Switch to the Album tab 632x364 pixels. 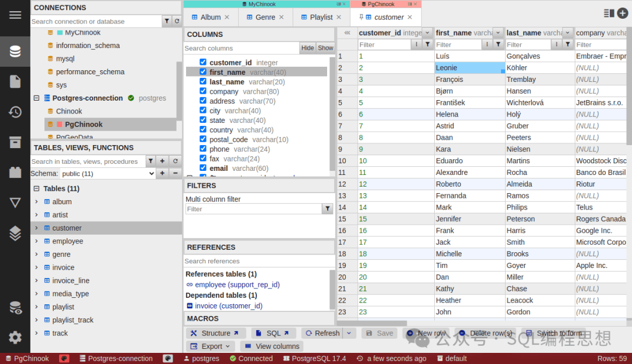[211, 18]
